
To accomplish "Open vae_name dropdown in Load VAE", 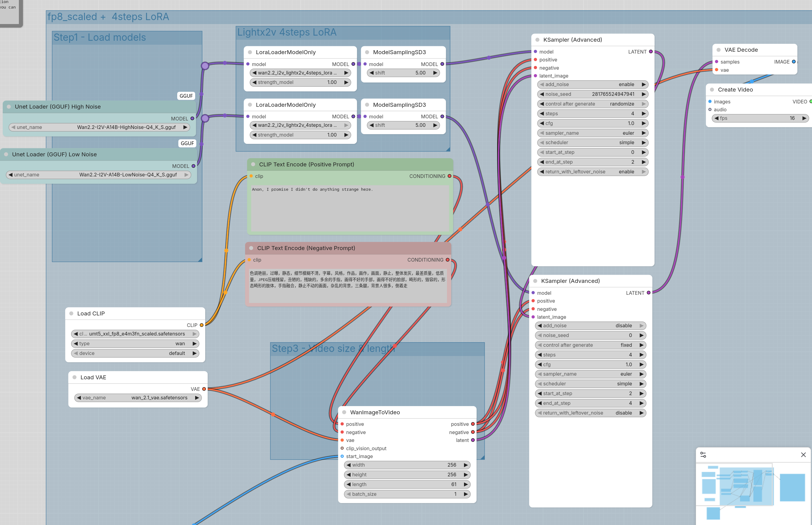I will click(138, 398).
